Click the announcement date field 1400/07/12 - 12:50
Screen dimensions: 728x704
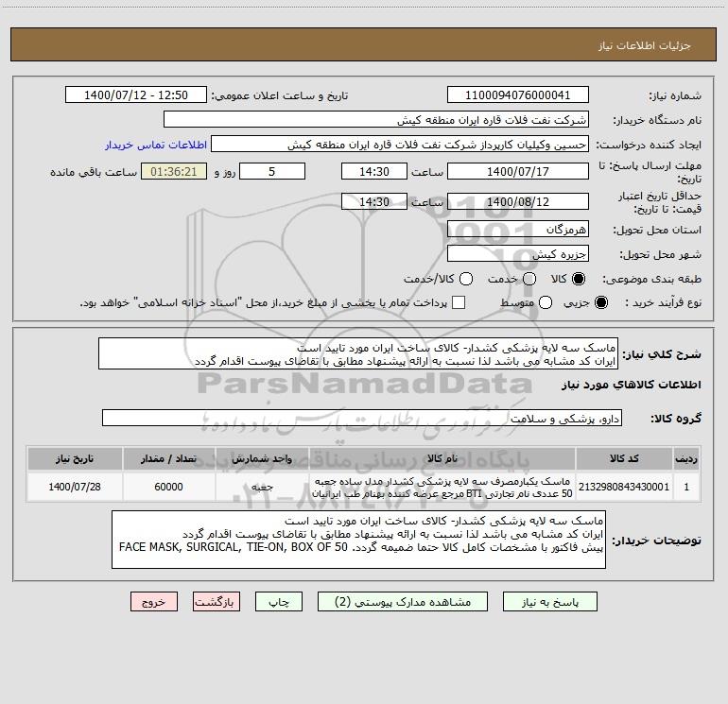(136, 95)
